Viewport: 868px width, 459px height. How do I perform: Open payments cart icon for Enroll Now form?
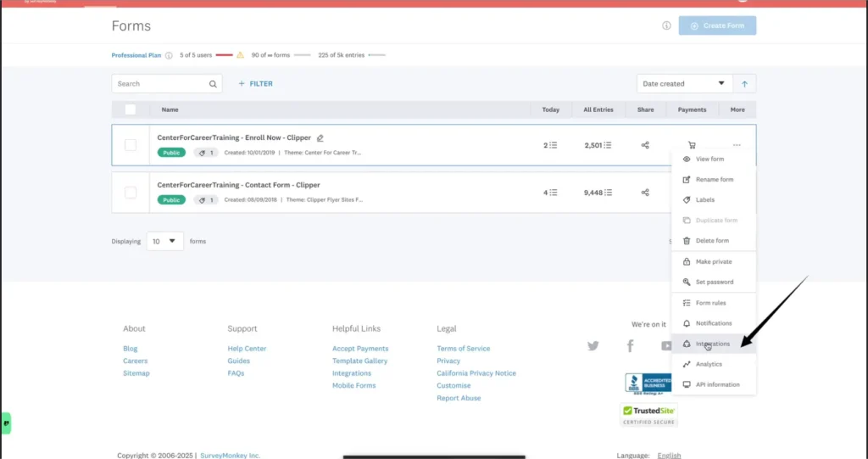click(x=692, y=145)
